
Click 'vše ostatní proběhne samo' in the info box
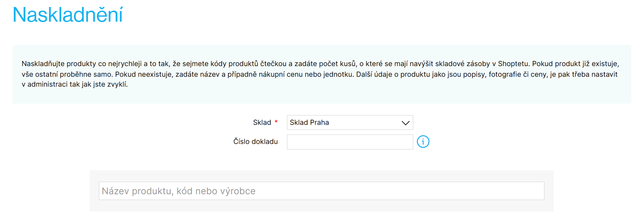(x=67, y=75)
